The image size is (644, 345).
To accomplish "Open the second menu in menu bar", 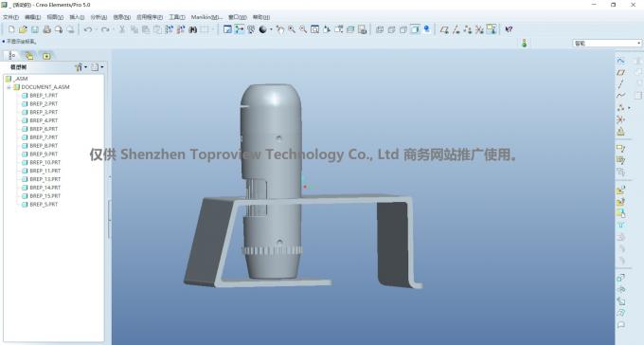I will pyautogui.click(x=32, y=17).
